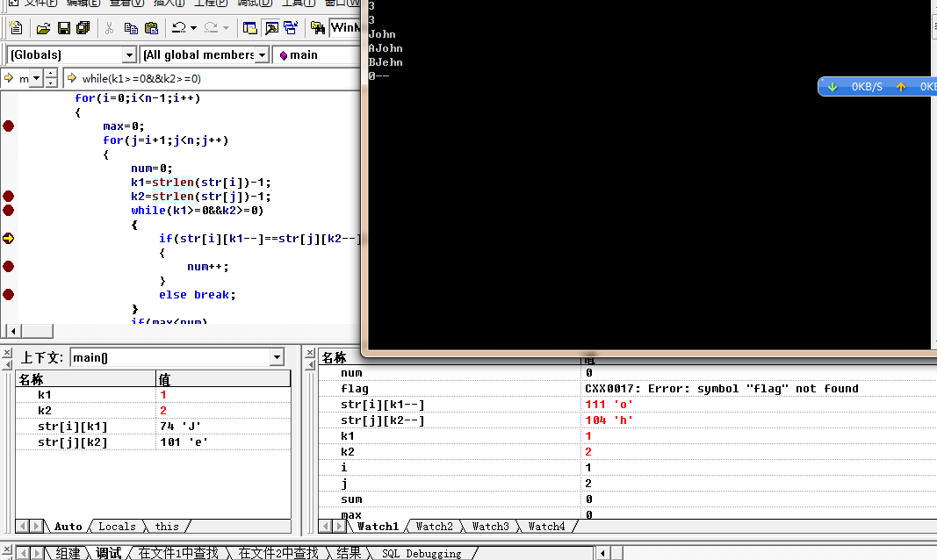Click the 'BJehn' line in console window
Viewport: 937px width, 560px height.
(x=386, y=62)
